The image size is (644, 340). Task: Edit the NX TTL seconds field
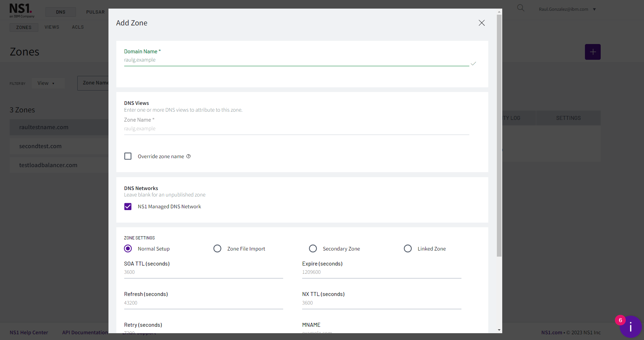(382, 303)
